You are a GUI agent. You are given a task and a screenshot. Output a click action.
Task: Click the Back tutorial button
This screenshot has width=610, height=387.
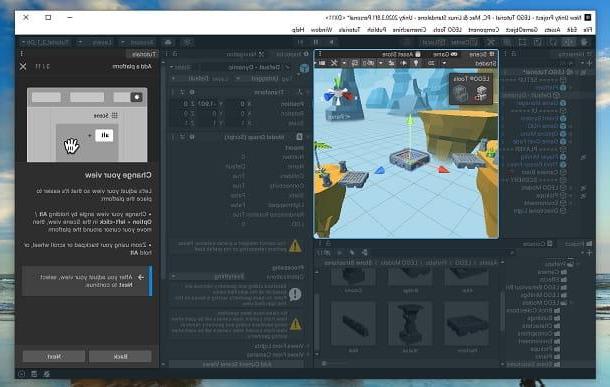click(x=120, y=356)
